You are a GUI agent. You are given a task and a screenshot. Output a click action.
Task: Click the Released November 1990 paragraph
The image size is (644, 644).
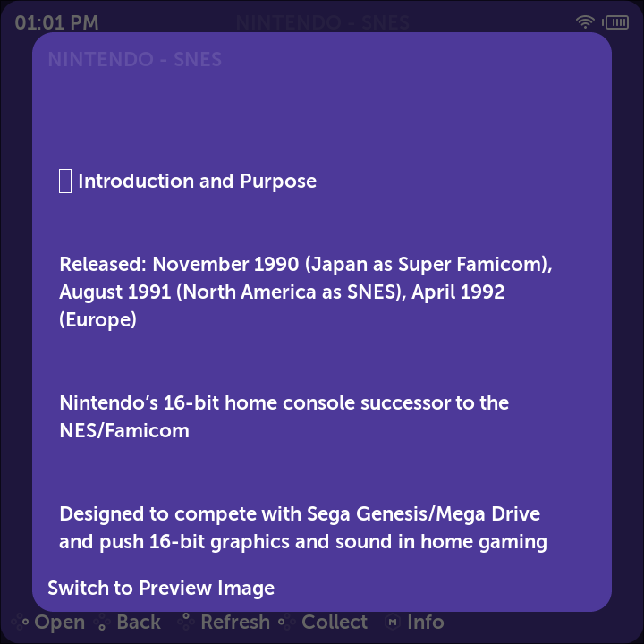(306, 292)
